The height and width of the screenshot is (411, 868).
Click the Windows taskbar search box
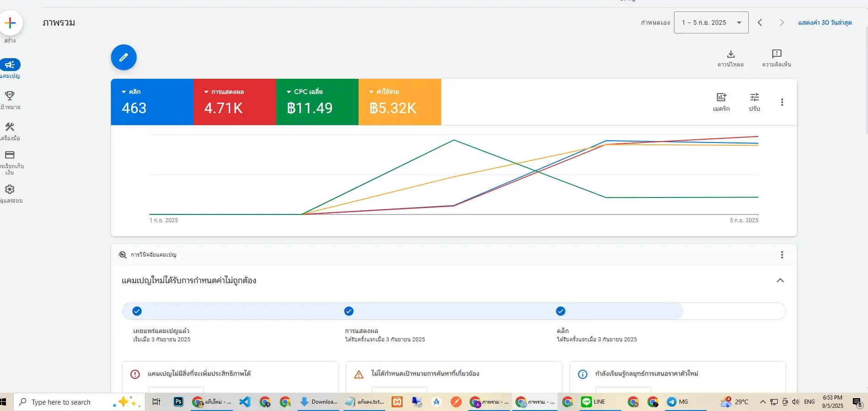click(69, 402)
